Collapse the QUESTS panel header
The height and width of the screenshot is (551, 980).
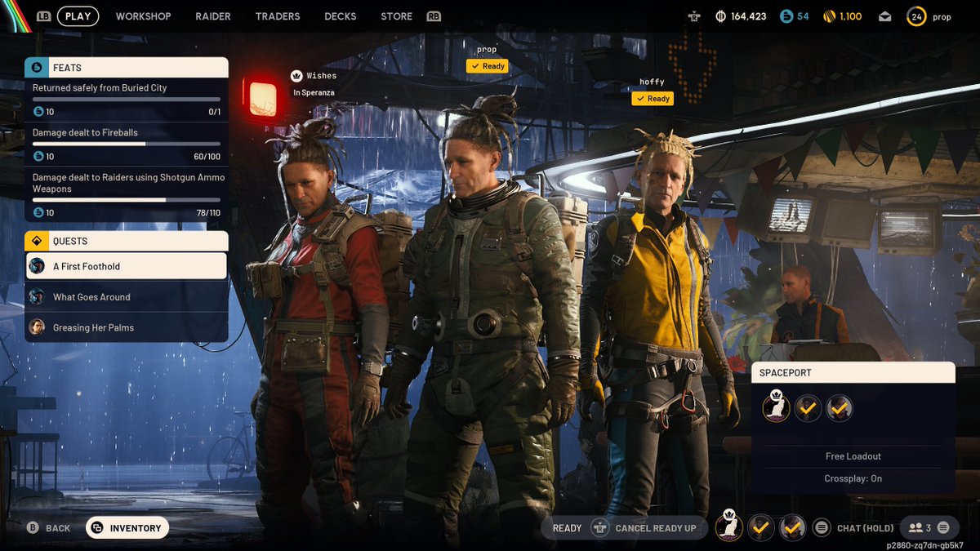tap(127, 241)
